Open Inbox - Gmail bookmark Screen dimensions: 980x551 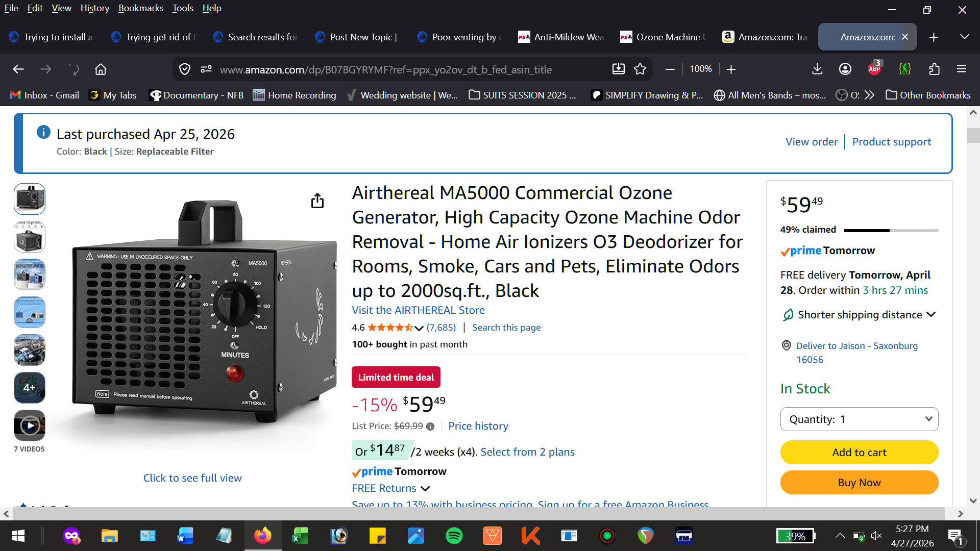click(x=44, y=95)
